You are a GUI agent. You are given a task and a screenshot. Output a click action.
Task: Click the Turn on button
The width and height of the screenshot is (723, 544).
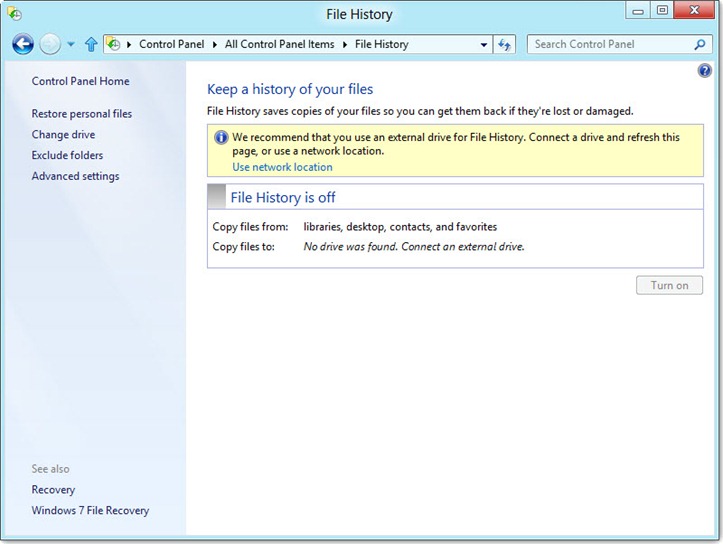670,285
